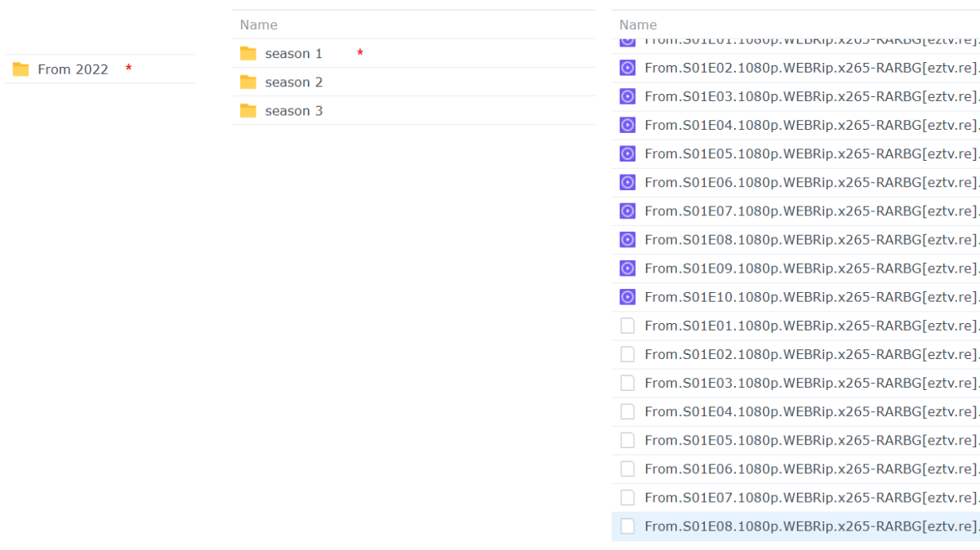This screenshot has height=550, width=980.
Task: Click the season 3 folder icon
Action: click(248, 110)
